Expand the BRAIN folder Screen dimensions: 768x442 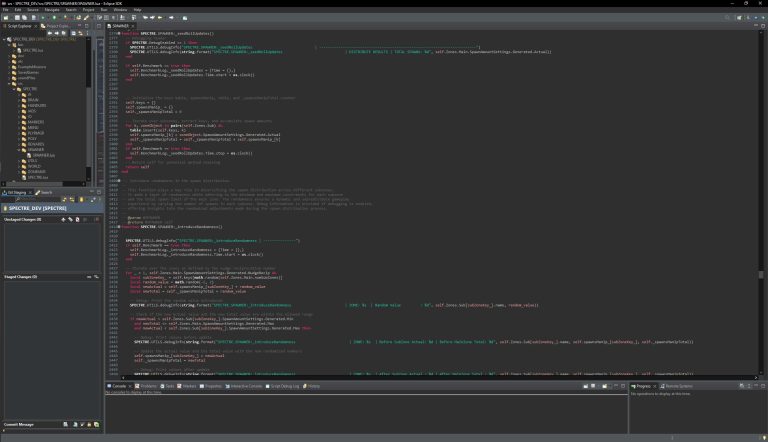click(19, 100)
